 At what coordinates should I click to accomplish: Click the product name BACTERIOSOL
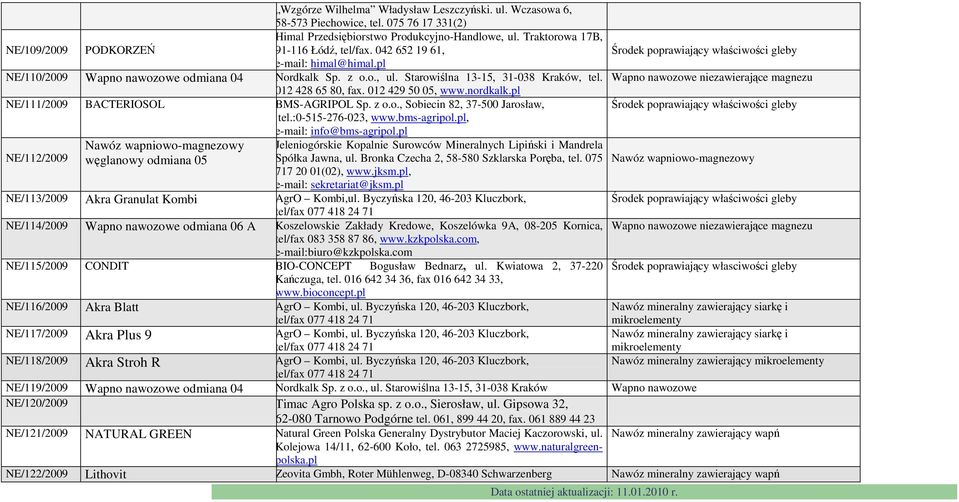[x=125, y=105]
